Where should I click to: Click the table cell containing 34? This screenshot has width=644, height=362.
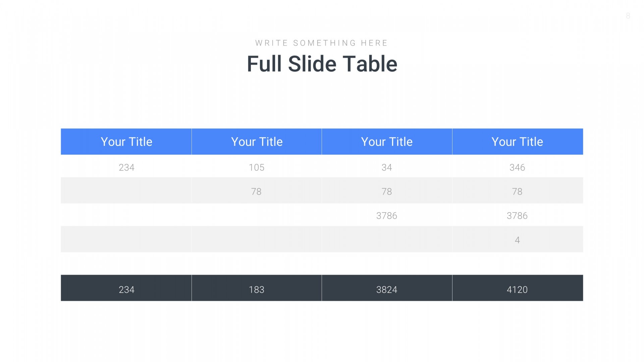387,167
